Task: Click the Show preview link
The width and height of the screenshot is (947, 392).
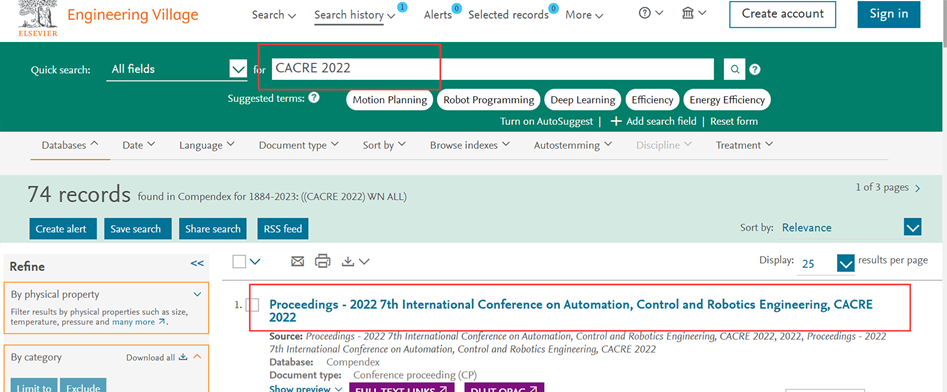Action: 306,388
